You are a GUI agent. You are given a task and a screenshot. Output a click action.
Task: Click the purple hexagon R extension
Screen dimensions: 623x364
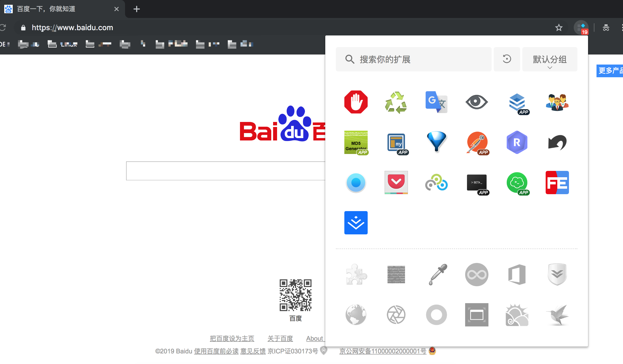[x=517, y=142]
